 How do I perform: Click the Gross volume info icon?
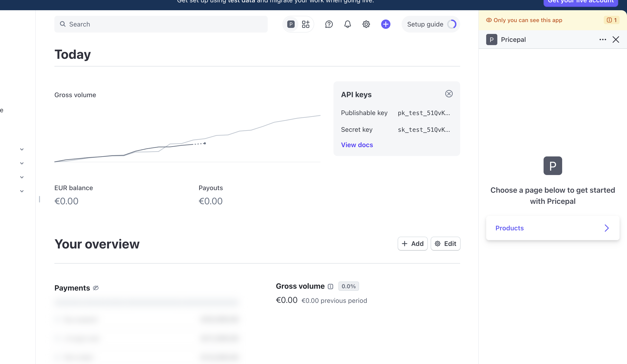pyautogui.click(x=330, y=287)
